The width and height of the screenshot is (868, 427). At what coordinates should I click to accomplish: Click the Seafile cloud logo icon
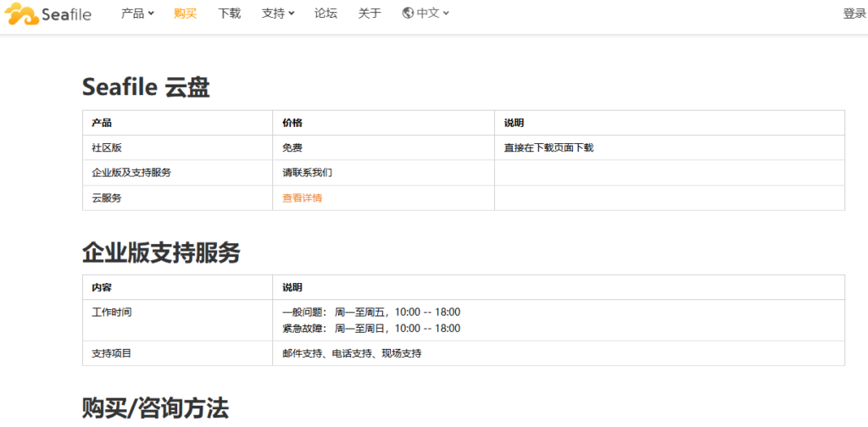[21, 14]
